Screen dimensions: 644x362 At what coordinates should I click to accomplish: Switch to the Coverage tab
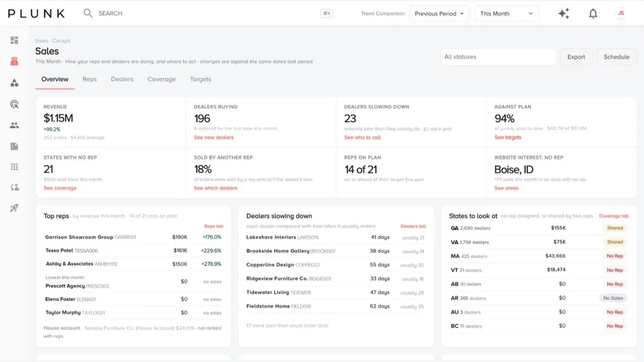(x=161, y=79)
